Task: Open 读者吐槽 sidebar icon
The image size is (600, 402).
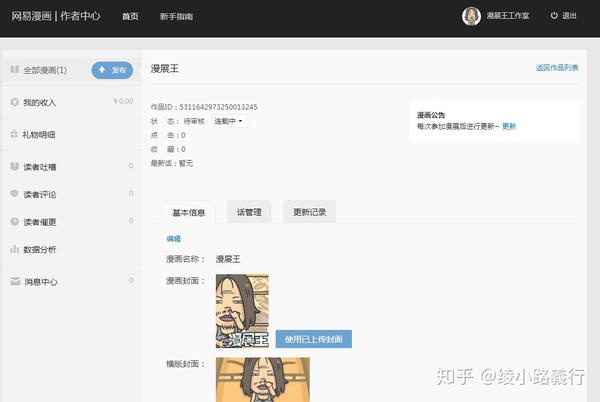Action: click(15, 166)
